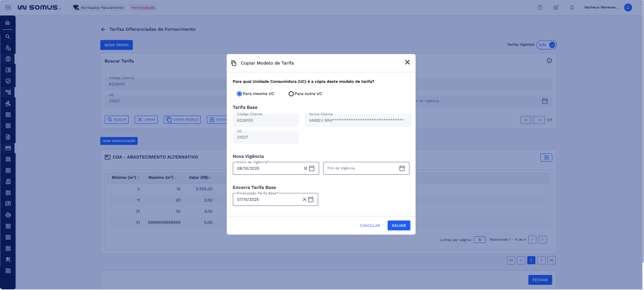Open Linhas por página selector
The width and height of the screenshot is (644, 290).
(x=480, y=240)
